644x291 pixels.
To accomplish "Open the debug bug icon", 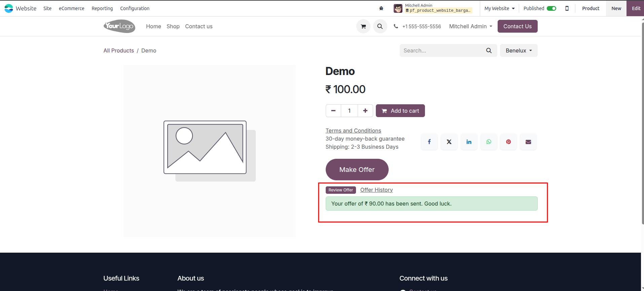I will 381,8.
